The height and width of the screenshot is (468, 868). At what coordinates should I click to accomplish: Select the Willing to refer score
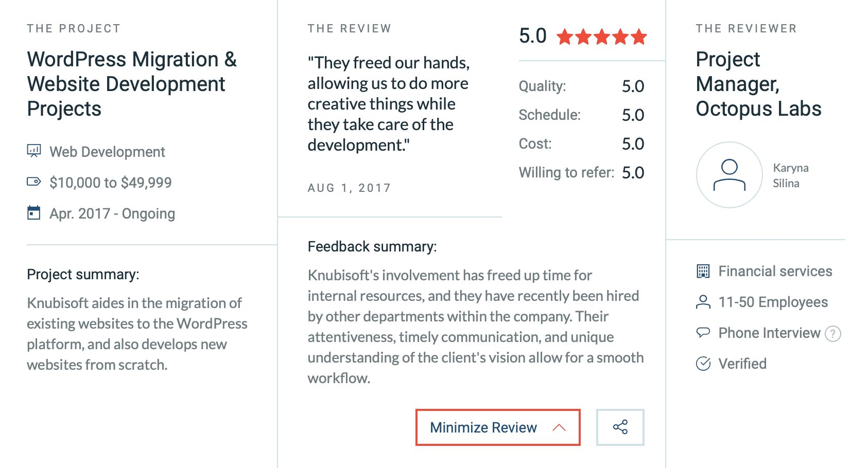(x=633, y=172)
